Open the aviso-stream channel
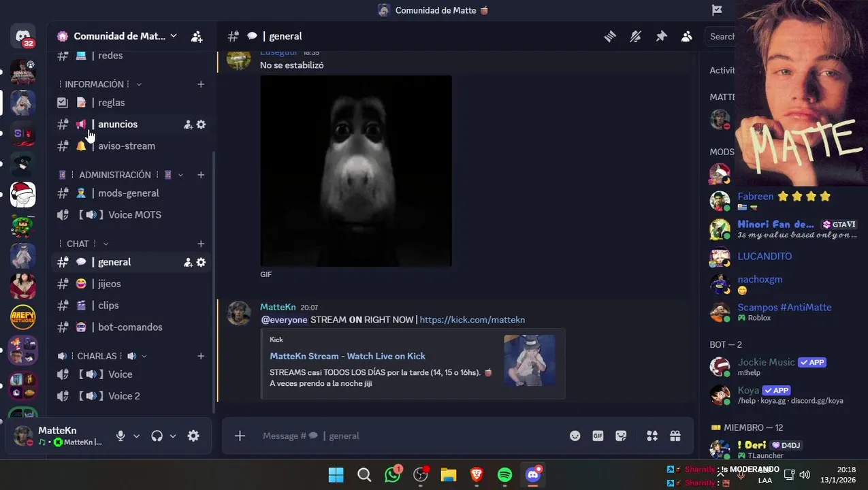The height and width of the screenshot is (490, 868). [131, 146]
